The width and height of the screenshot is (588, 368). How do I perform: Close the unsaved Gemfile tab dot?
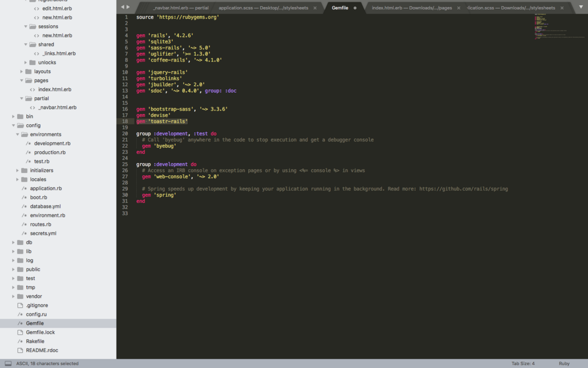pyautogui.click(x=355, y=8)
